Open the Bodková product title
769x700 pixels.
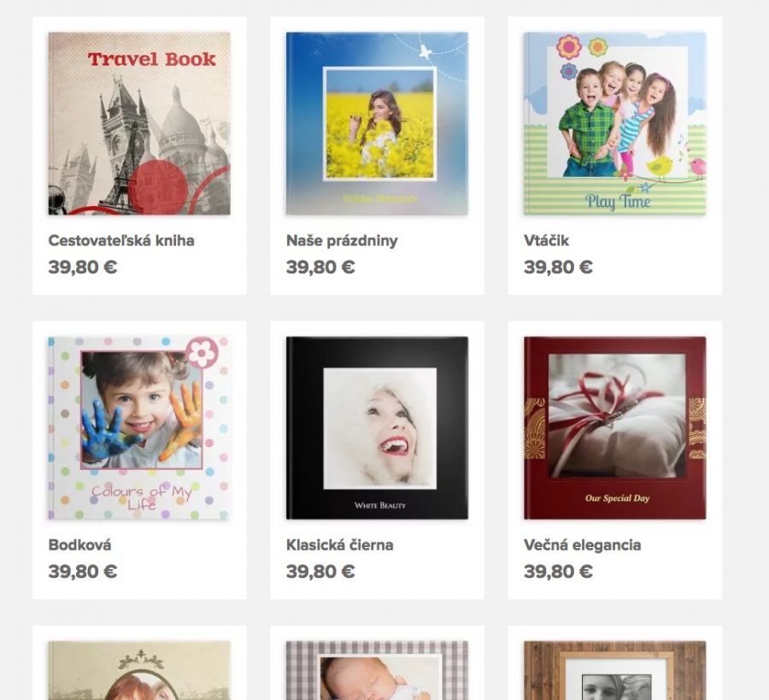[79, 545]
